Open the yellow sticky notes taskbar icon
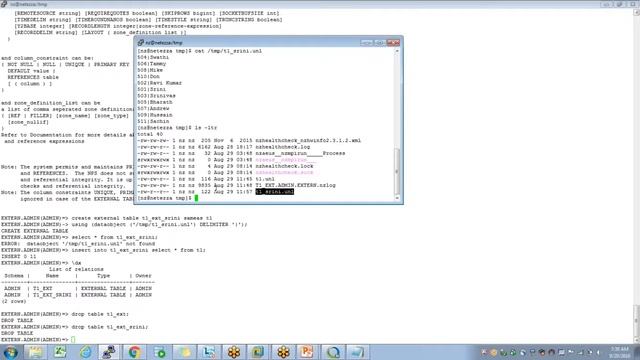640x360 pixels. (184, 352)
